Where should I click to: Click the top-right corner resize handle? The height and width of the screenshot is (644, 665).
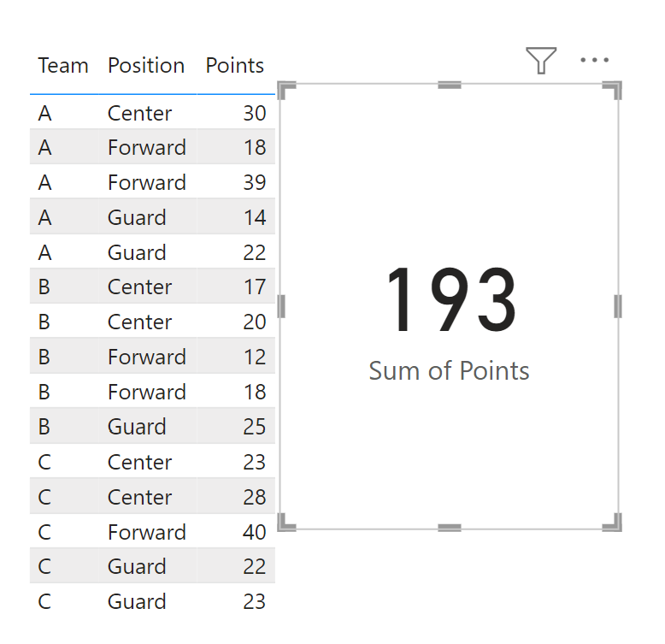(x=612, y=91)
